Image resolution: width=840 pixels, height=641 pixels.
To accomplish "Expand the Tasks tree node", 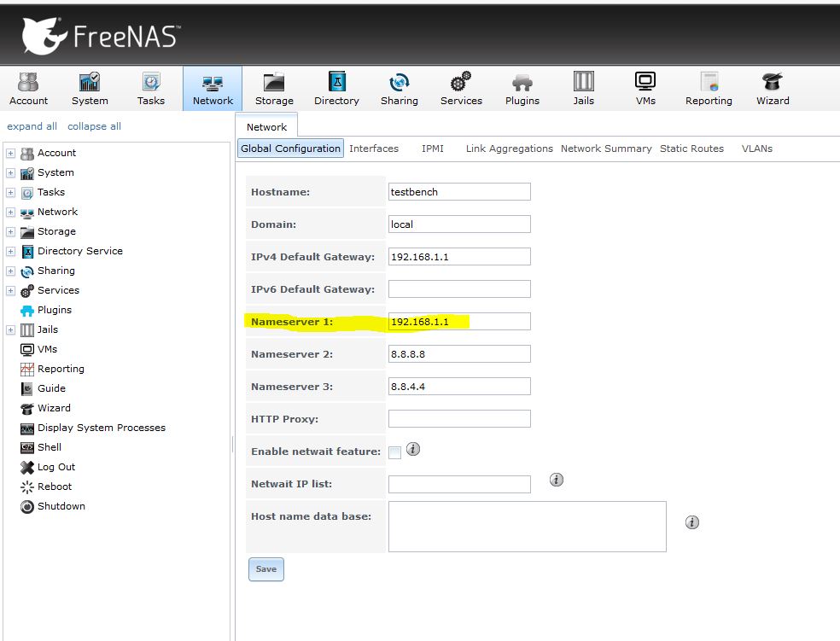I will (x=10, y=192).
